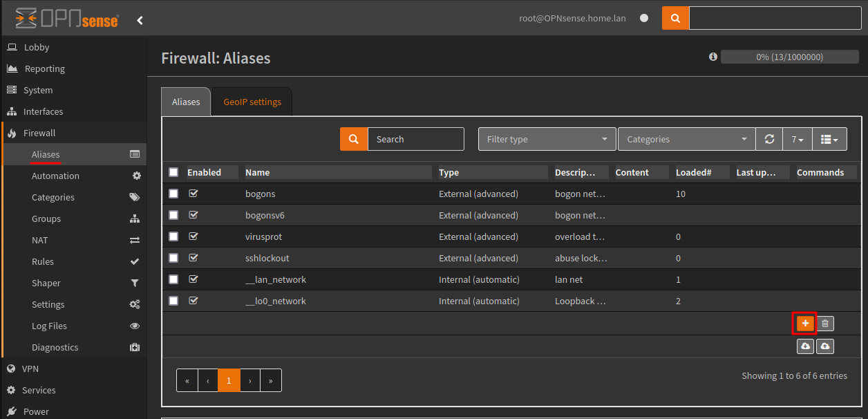Screen dimensions: 868x419
Task: Click the gear icon beside Automation
Action: coord(136,176)
